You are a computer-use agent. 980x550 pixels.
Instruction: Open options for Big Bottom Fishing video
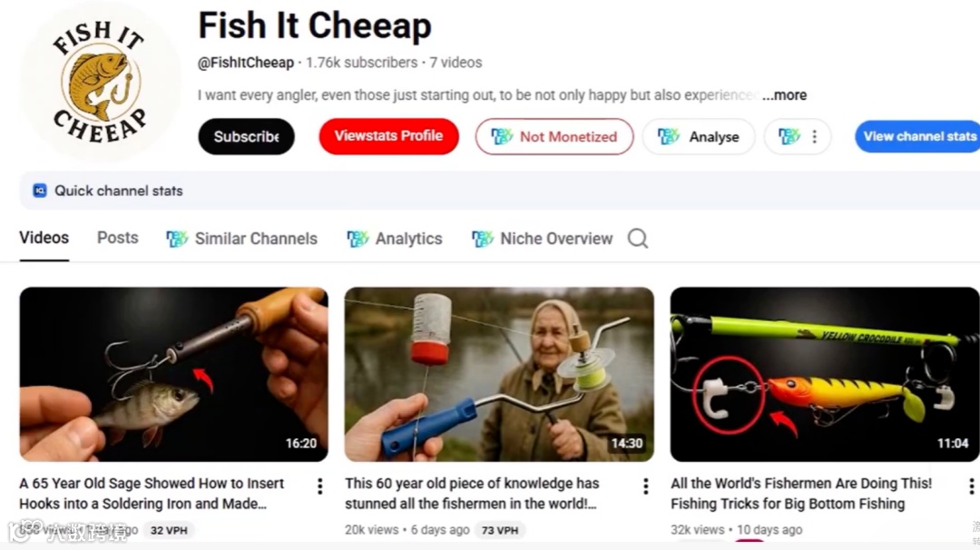coord(971,486)
